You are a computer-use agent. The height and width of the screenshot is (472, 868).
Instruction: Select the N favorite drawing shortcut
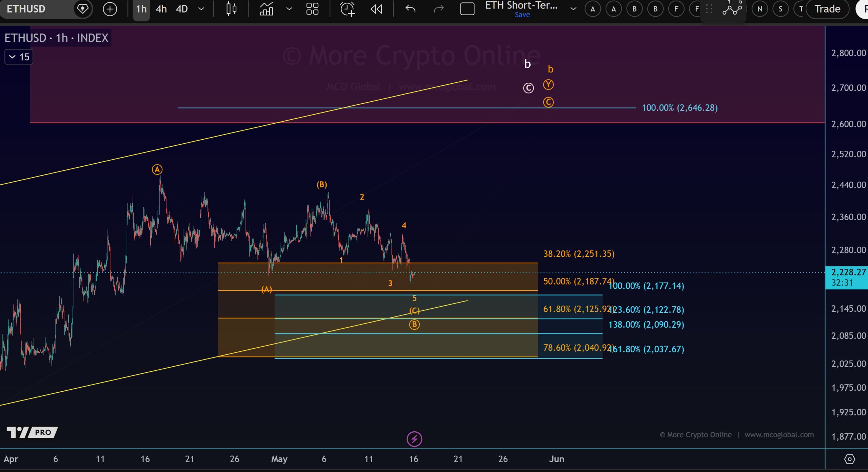759,9
